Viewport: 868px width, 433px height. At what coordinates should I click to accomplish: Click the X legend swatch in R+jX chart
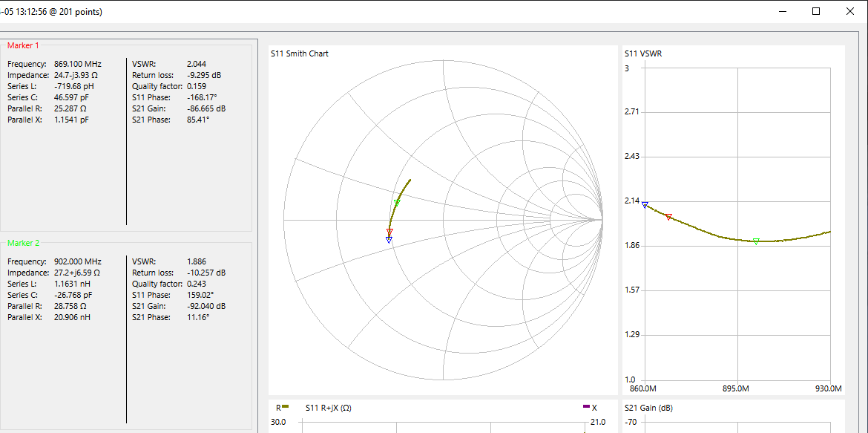[x=586, y=406]
